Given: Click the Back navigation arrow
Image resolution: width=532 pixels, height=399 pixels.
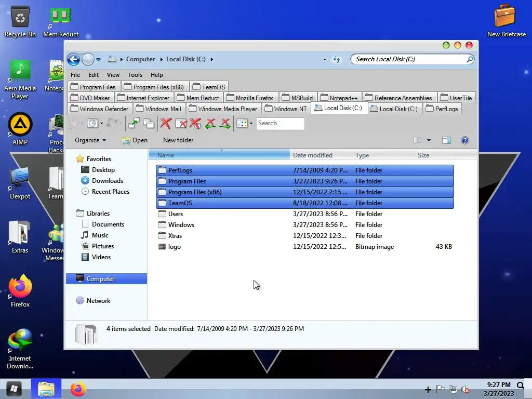Looking at the screenshot, I should click(x=73, y=59).
